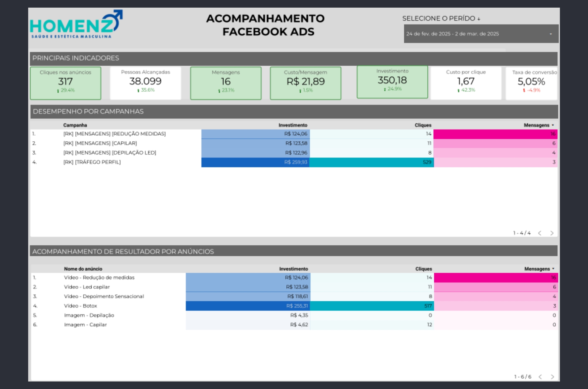Screen dimensions: 588x389
Task: Select the TRÁFEGO PERFIL campaign row
Action: pos(92,162)
